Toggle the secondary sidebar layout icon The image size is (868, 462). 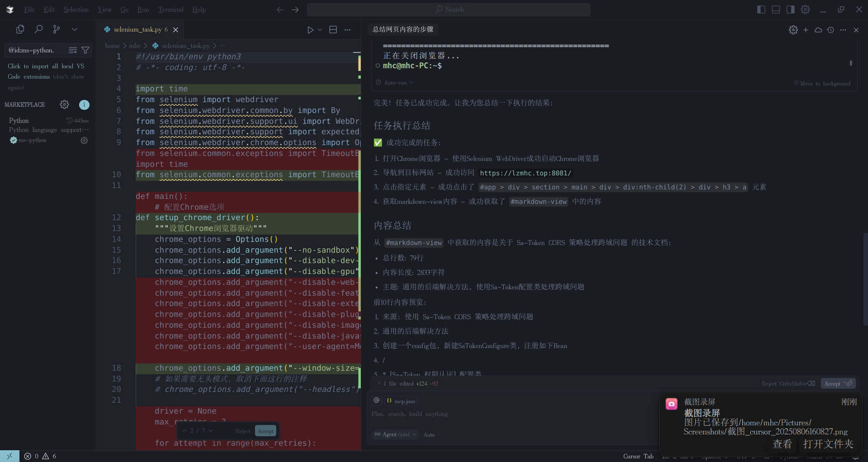click(x=790, y=9)
